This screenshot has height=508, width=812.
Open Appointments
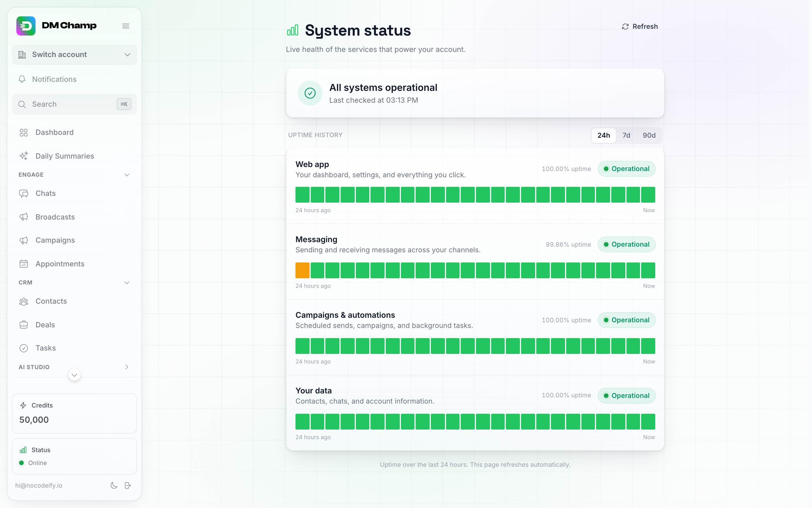coord(74,264)
